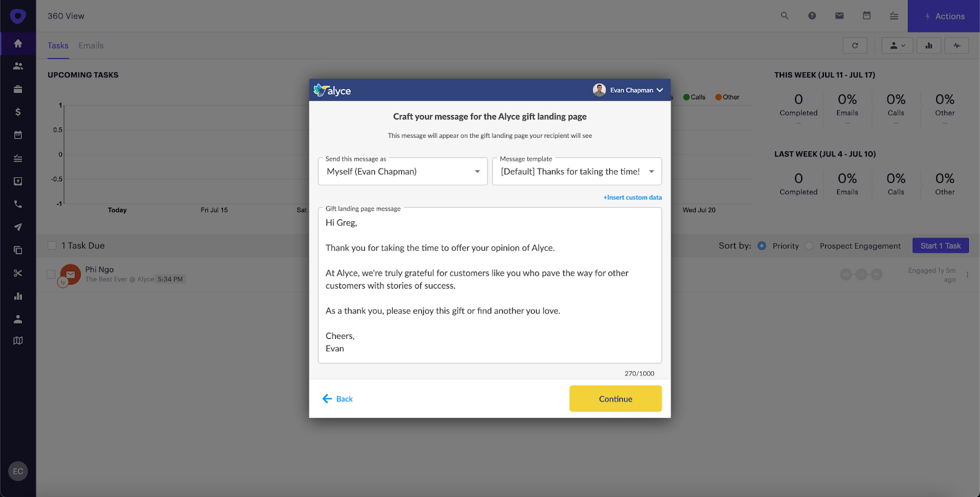980x497 pixels.
Task: Open the bar chart Reports icon in sidebar
Action: (18, 296)
